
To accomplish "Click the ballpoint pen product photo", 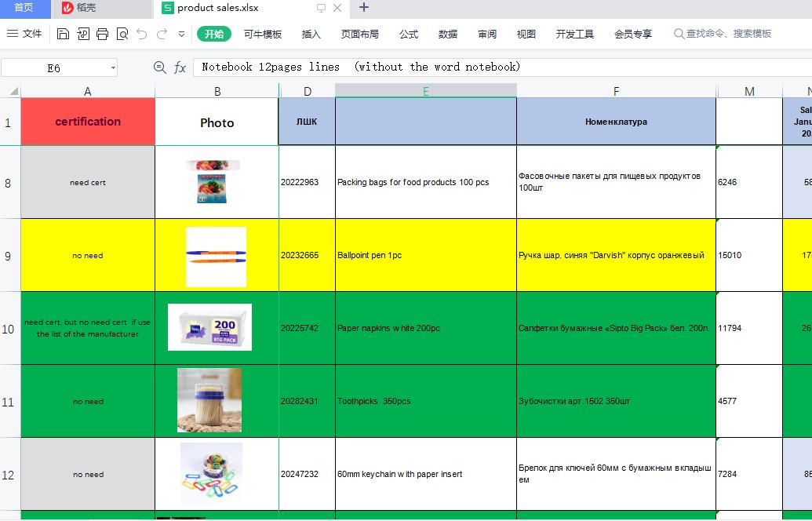I will 216,255.
